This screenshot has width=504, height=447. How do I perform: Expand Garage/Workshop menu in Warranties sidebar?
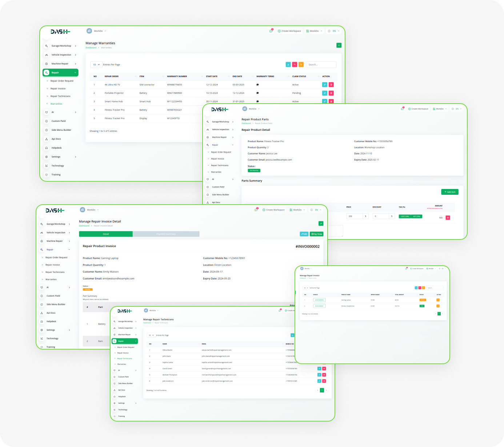pos(60,46)
